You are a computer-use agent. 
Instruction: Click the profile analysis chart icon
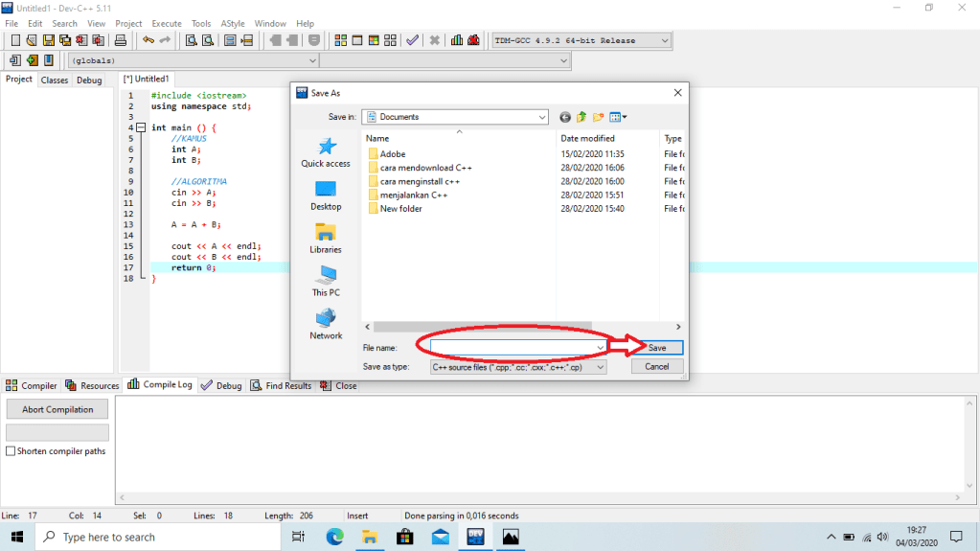pyautogui.click(x=457, y=40)
